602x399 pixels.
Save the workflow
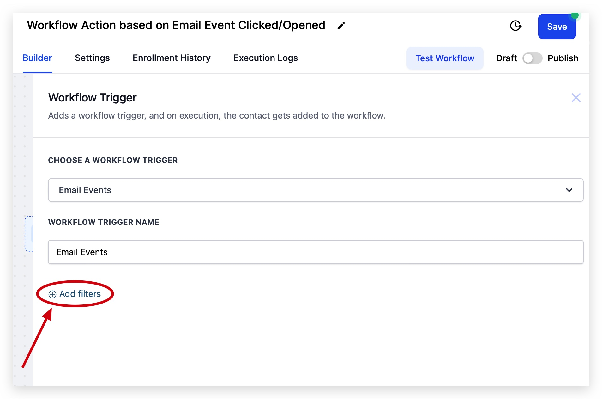tap(557, 26)
